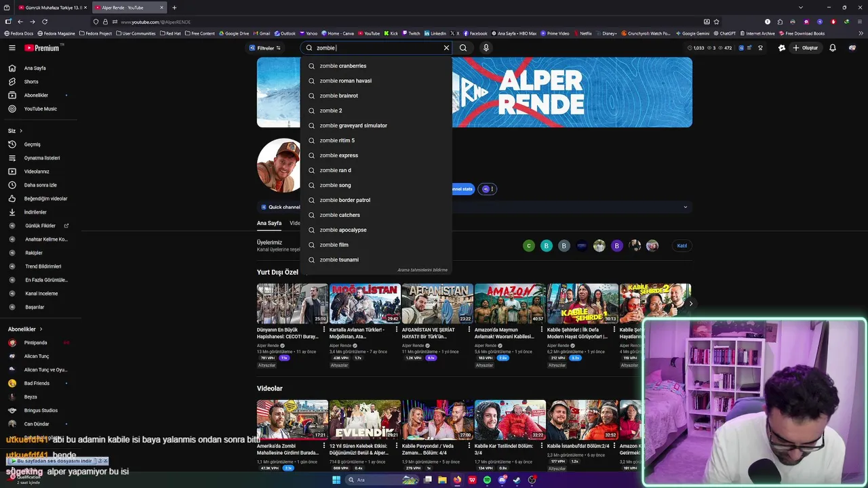The image size is (868, 488).
Task: Select suggestion "zombie brainrot"
Action: click(x=376, y=96)
